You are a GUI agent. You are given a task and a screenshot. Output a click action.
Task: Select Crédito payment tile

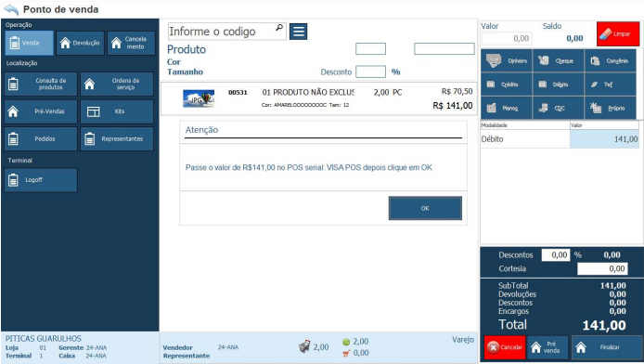point(507,84)
